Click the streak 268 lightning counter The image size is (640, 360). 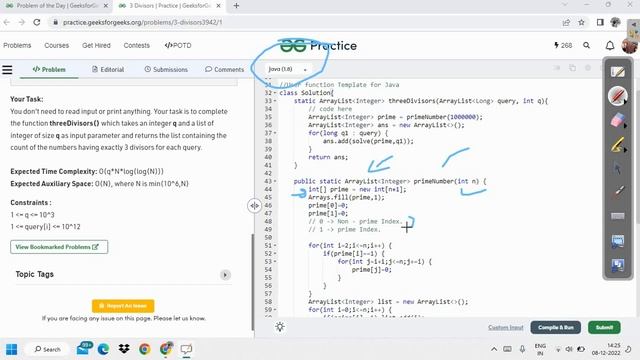click(563, 45)
